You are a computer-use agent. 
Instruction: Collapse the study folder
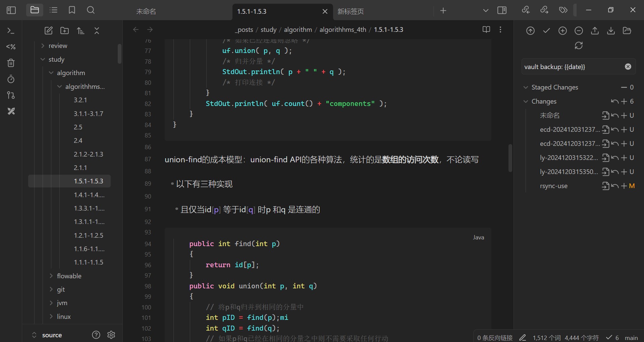[x=56, y=59]
